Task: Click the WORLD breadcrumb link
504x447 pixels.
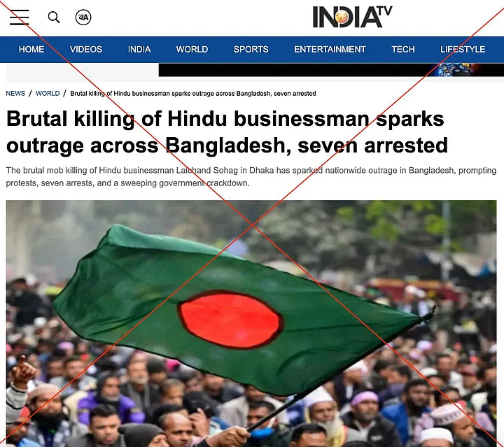Action: pyautogui.click(x=48, y=94)
